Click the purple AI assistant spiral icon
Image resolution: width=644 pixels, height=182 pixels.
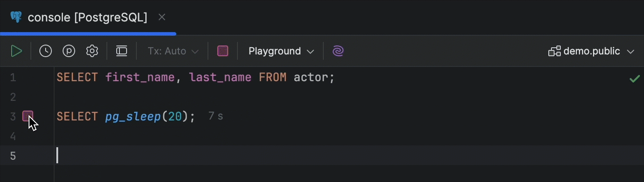click(338, 51)
